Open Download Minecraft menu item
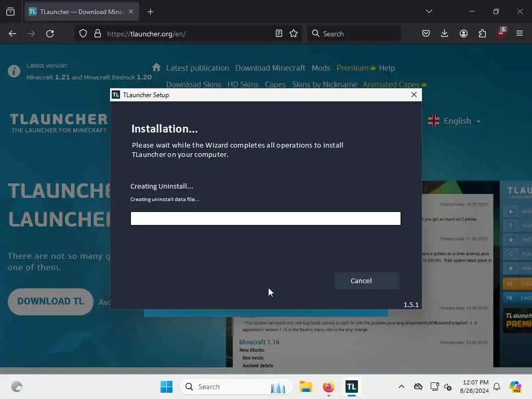 click(270, 68)
